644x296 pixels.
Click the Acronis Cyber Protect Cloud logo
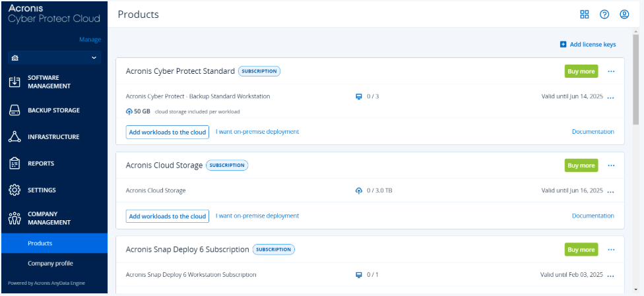pos(54,14)
